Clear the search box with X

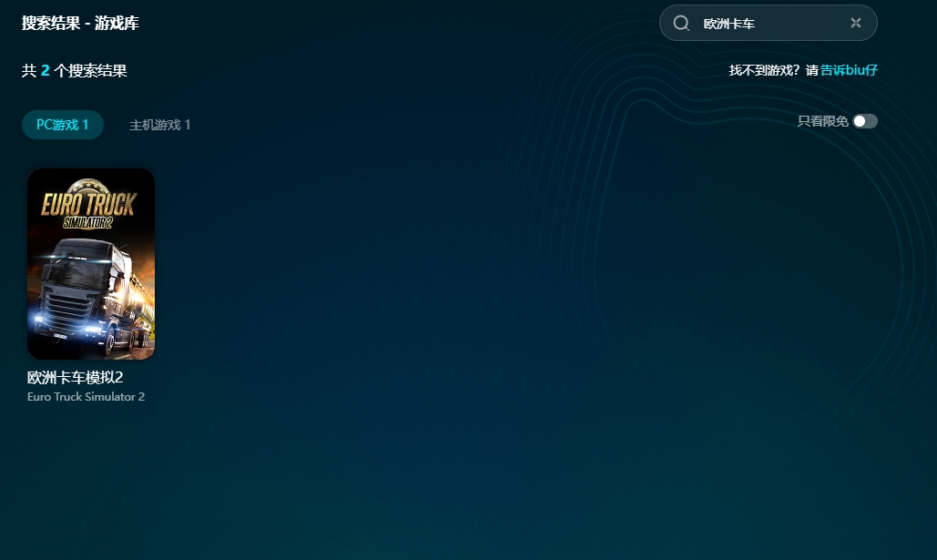pos(856,23)
